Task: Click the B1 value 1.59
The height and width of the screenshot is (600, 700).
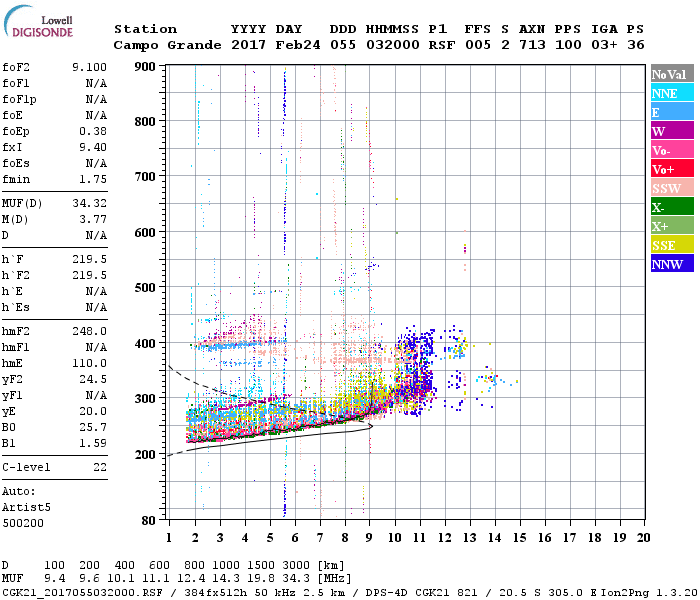Action: click(93, 444)
